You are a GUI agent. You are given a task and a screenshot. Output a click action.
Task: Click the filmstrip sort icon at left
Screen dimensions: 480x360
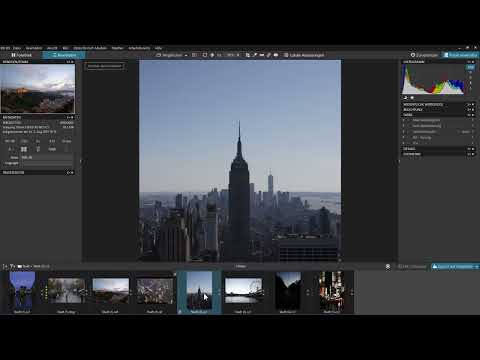click(x=5, y=266)
